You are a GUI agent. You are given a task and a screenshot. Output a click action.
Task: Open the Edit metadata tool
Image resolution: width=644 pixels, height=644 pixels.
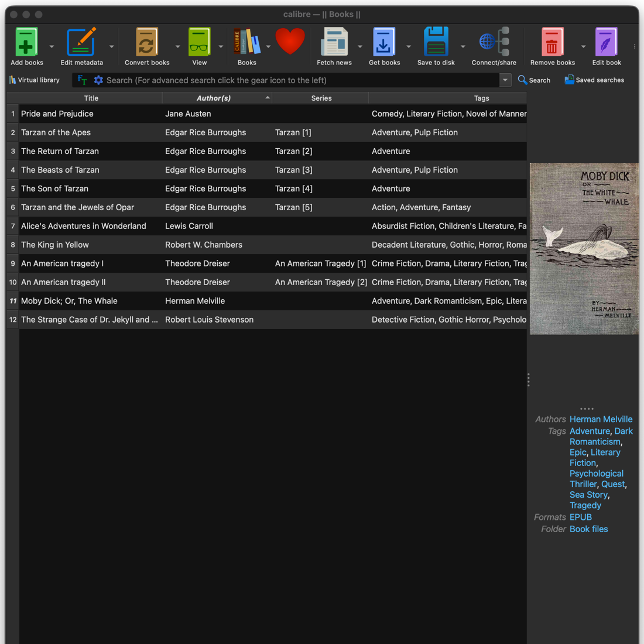81,43
